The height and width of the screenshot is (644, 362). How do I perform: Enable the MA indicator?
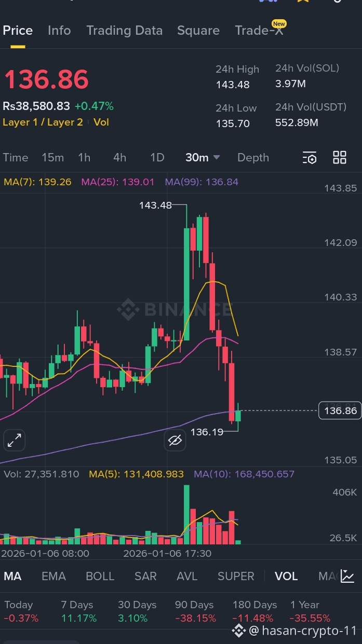12,576
